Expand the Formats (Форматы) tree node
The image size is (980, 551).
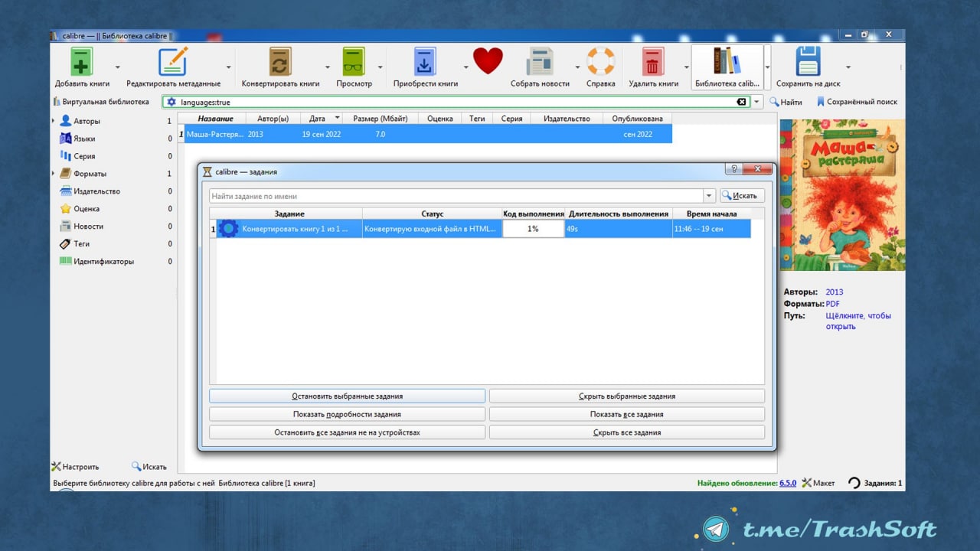[54, 174]
